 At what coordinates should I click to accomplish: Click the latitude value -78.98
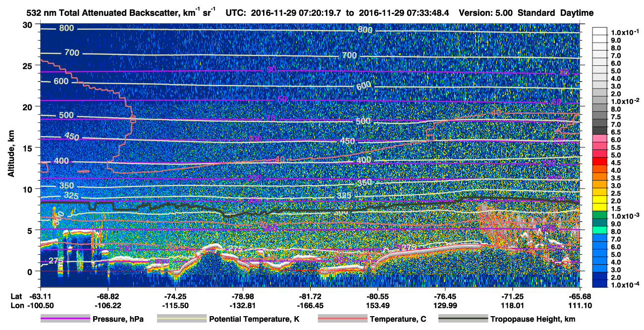click(x=242, y=296)
